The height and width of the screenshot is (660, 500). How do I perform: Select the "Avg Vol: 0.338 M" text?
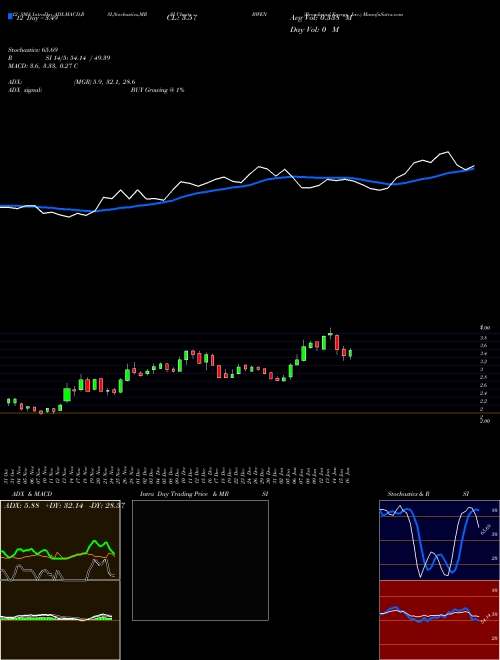321,18
